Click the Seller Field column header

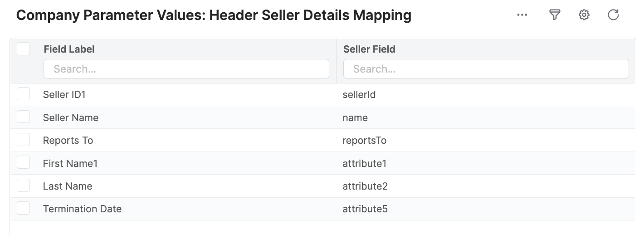tap(369, 49)
